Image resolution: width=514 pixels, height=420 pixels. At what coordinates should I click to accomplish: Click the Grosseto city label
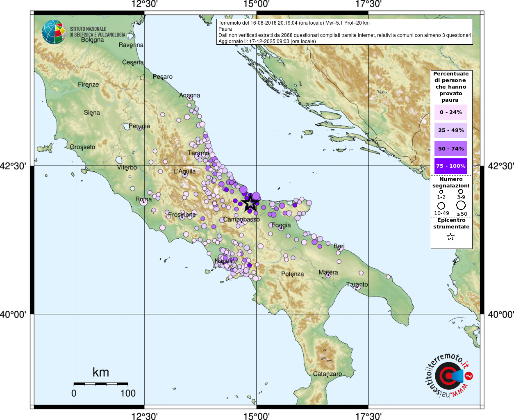(x=82, y=147)
